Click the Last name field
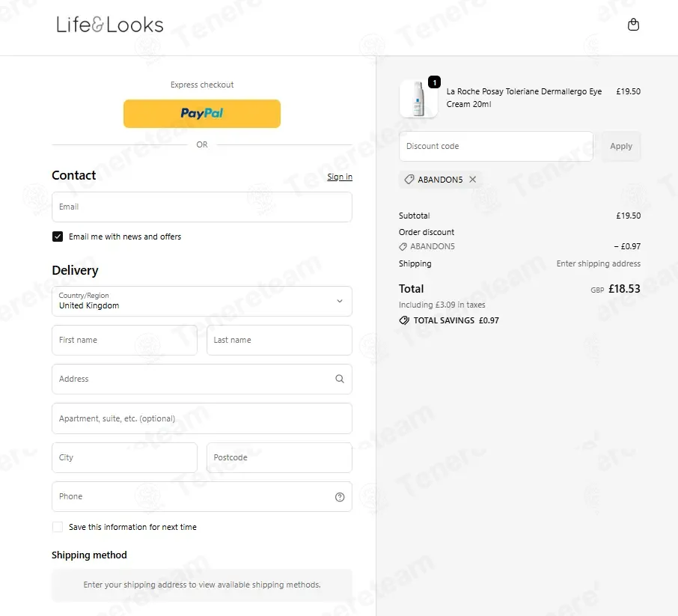This screenshot has height=616, width=678. point(279,340)
